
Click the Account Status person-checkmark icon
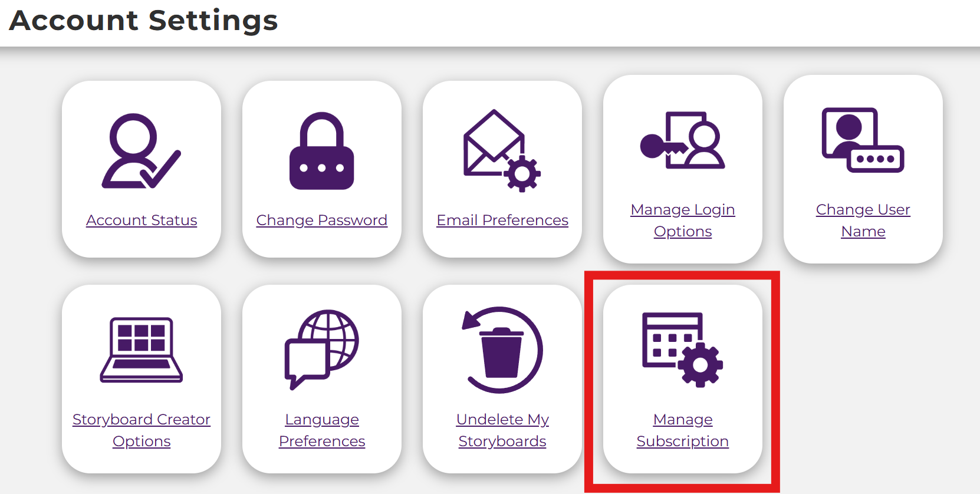[x=141, y=151]
